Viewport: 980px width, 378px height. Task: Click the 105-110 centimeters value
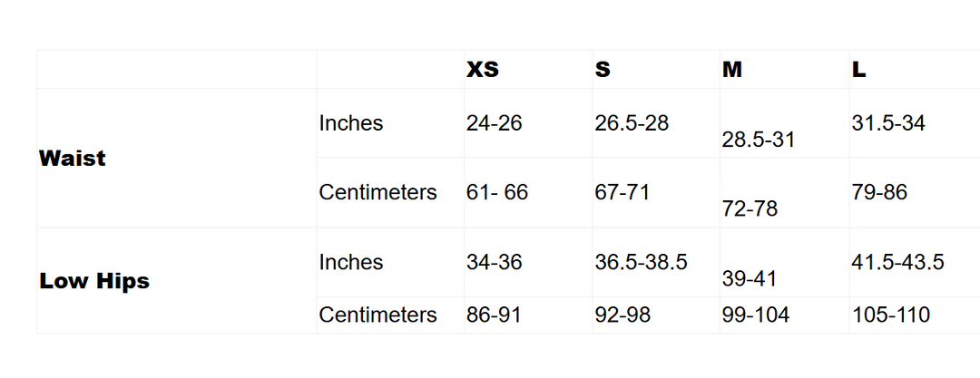point(891,315)
